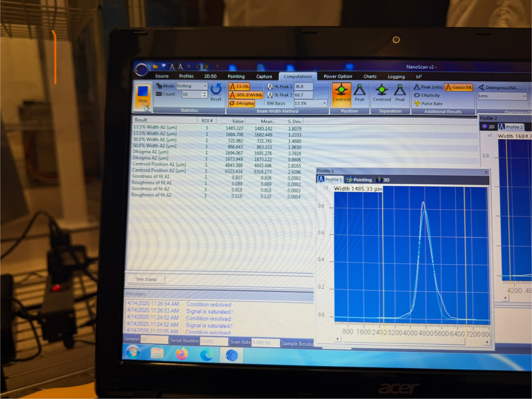Switch to the Charts ribbon tab

coord(370,76)
